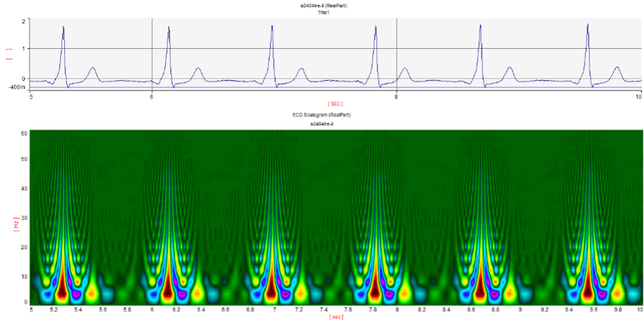Click the '2' tick on the waveform amplitude axis
644x323 pixels.
pyautogui.click(x=23, y=21)
